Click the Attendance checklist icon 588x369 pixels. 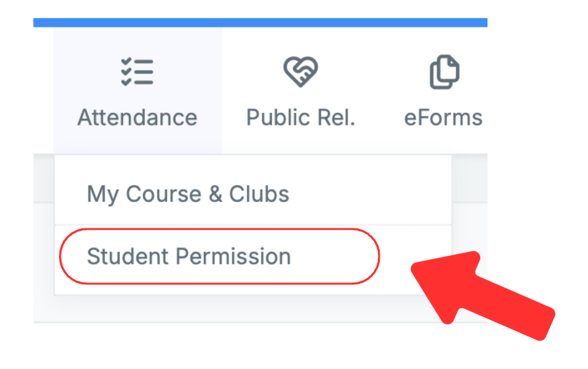[137, 72]
